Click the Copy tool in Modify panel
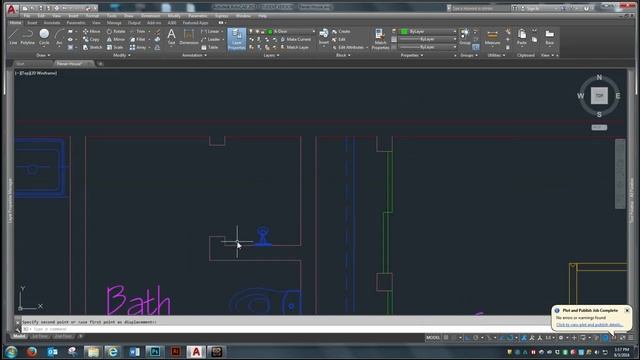640x360 pixels. pos(91,40)
